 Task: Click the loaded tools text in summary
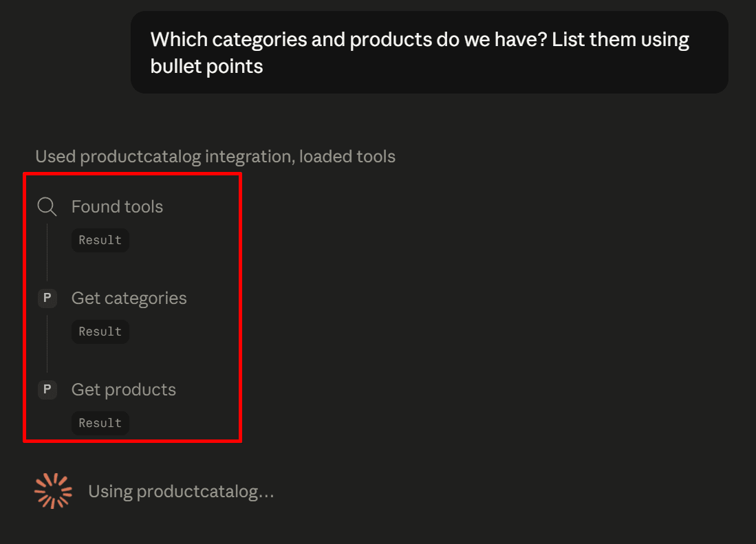[347, 157]
